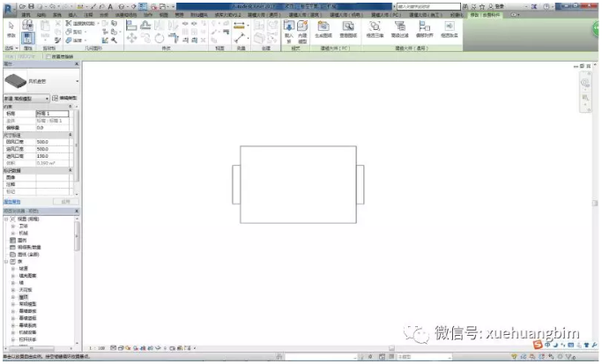Screen dimensions: 602x364
Task: Open the 视图 ribbon tab
Action: (164, 15)
